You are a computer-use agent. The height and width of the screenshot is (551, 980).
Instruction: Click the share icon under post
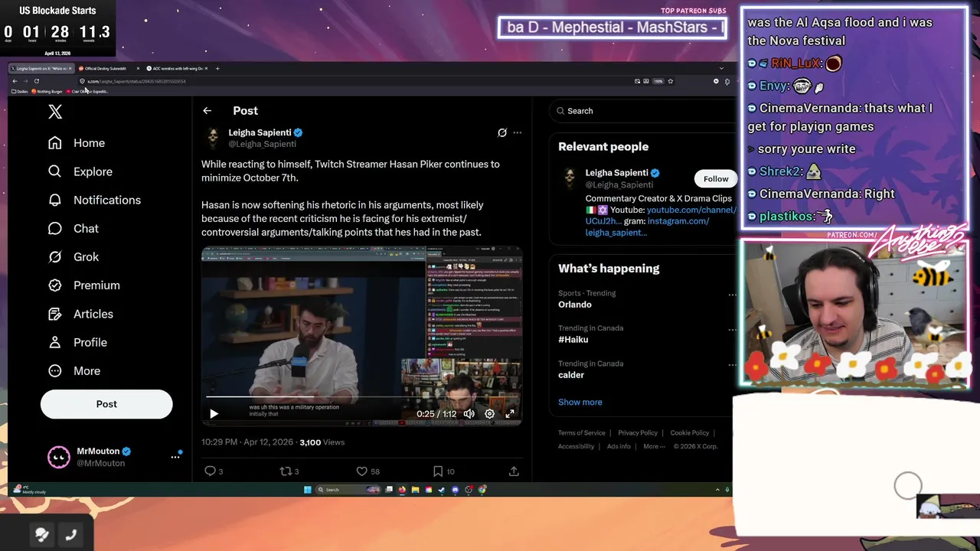514,471
